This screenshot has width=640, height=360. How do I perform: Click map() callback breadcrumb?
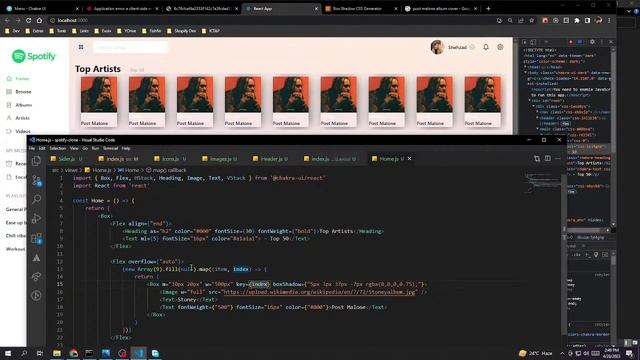(x=166, y=170)
